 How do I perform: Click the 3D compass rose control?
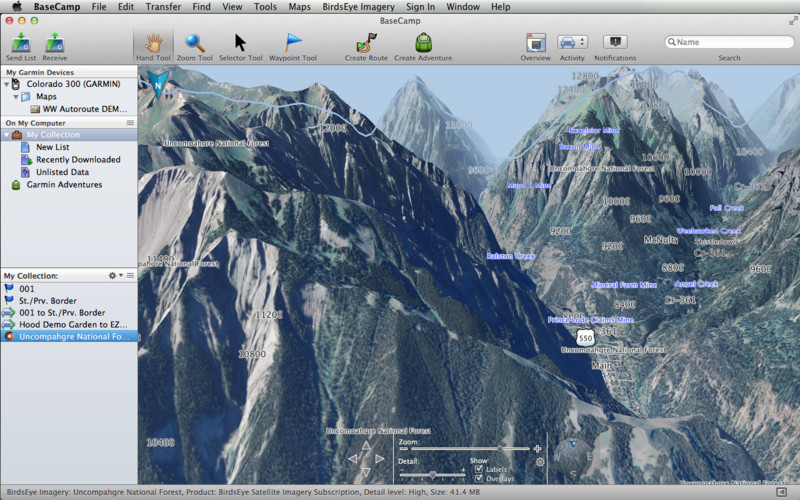click(x=573, y=458)
